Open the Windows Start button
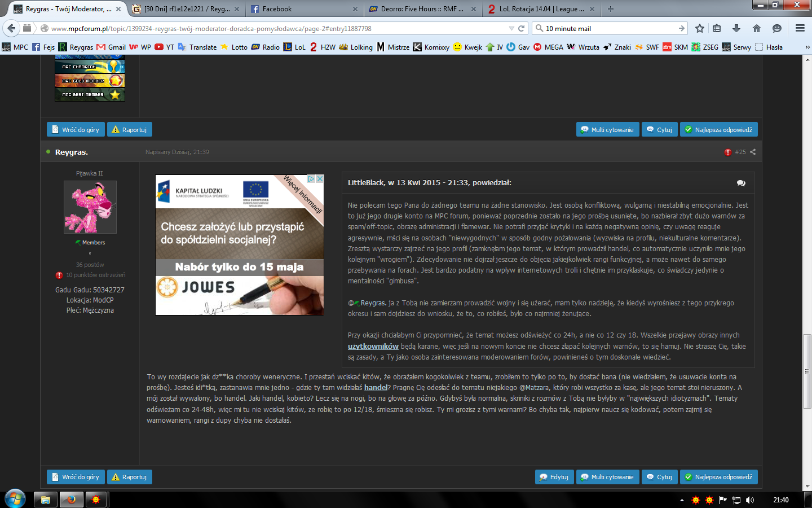Viewport: 812px width, 508px height. point(15,500)
